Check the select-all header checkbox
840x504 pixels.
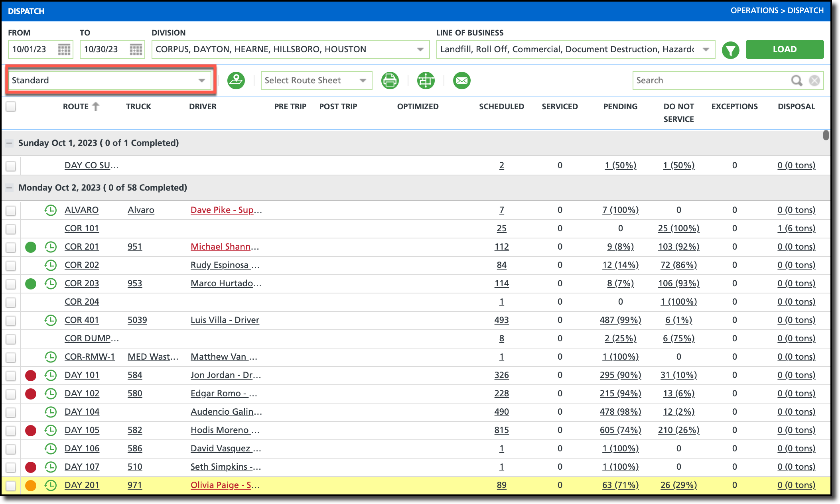coord(11,106)
